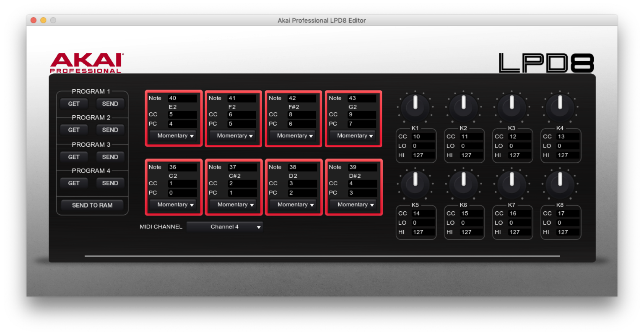Click the K6 CC field showing 15

click(x=471, y=213)
